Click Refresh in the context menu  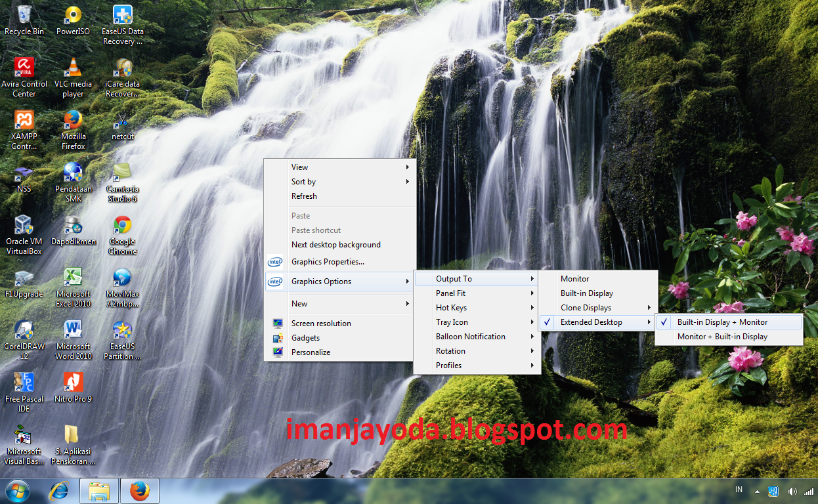[304, 196]
